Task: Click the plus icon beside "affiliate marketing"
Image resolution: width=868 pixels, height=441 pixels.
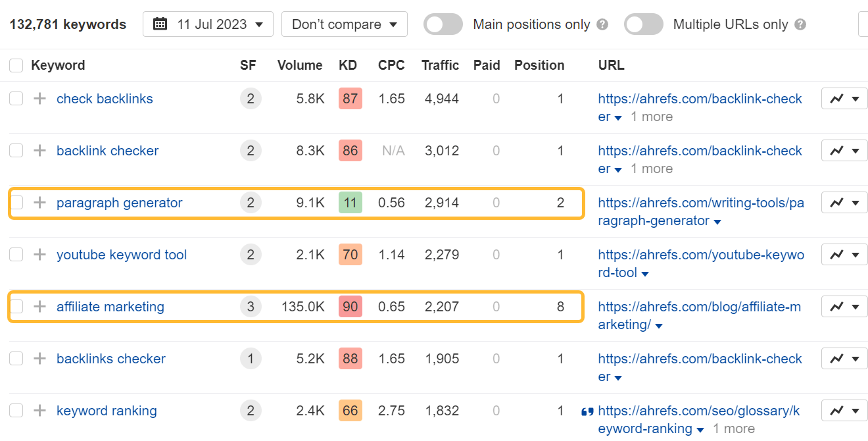Action: pyautogui.click(x=39, y=306)
